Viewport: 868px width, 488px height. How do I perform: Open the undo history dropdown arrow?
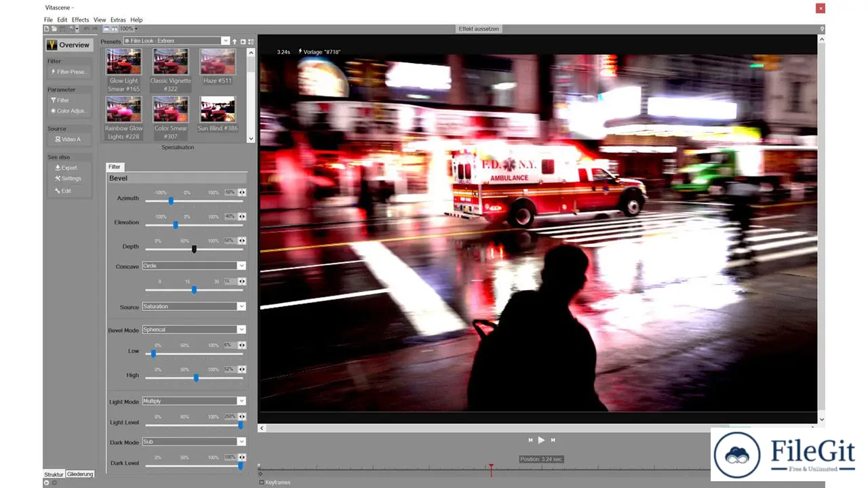pyautogui.click(x=77, y=28)
